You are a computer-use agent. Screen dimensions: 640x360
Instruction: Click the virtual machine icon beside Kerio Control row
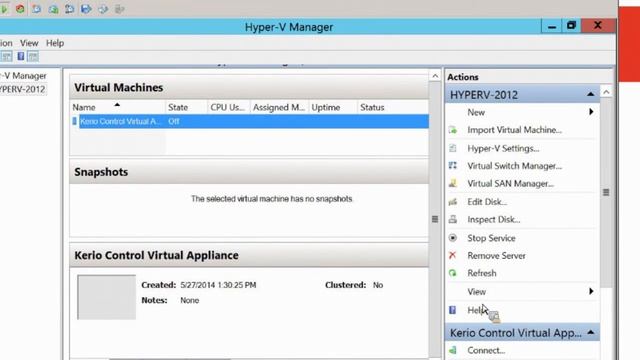click(x=75, y=121)
